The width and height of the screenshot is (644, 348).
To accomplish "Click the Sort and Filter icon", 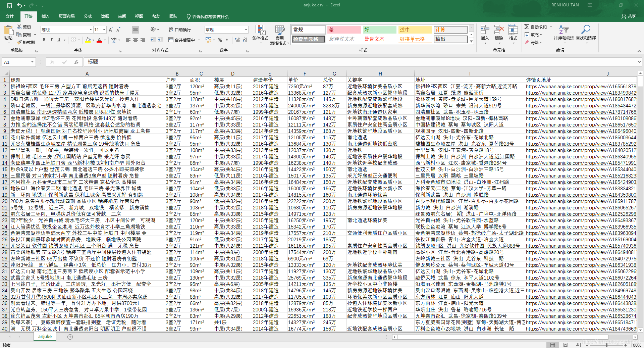I will tap(564, 30).
